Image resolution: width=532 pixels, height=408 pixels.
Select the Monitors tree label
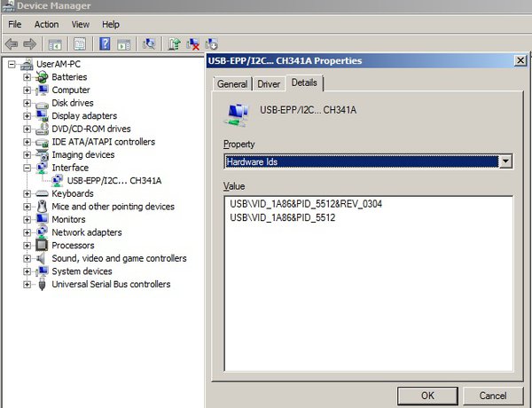[x=68, y=220]
